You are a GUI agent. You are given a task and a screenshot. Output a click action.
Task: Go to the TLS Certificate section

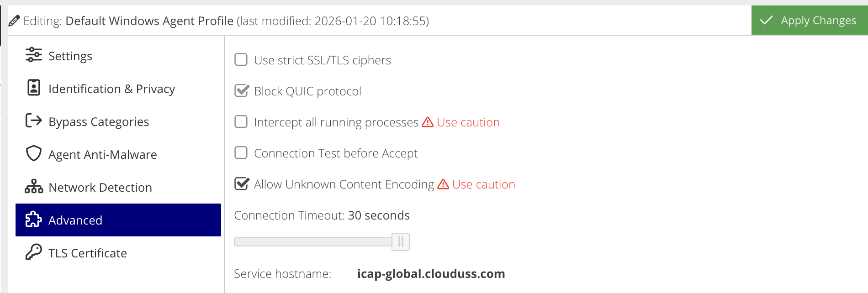coord(88,253)
